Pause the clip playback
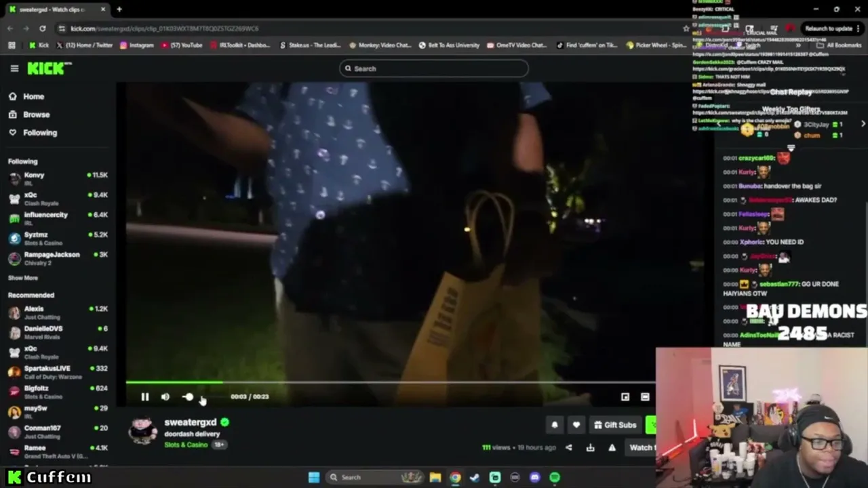This screenshot has height=488, width=868. coord(145,396)
